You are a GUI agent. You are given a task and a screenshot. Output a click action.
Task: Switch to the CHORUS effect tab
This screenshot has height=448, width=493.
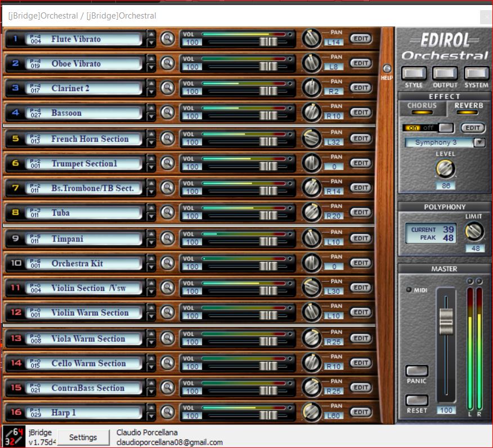coord(422,107)
